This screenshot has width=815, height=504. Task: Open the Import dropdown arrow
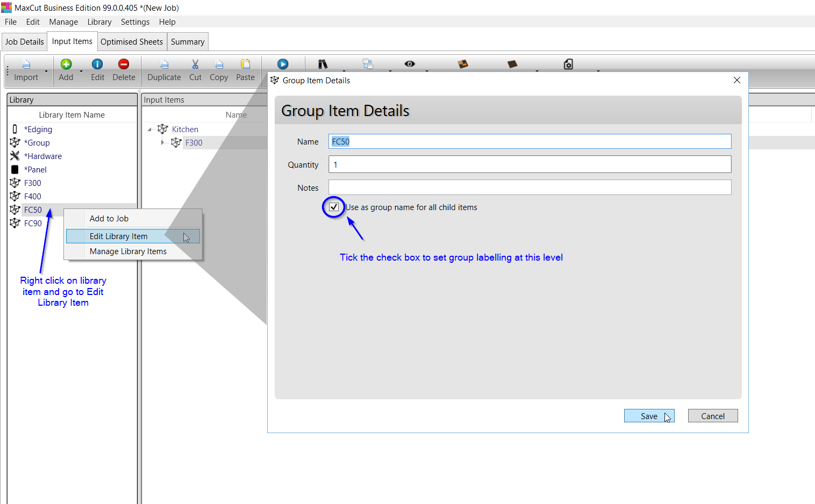tap(46, 71)
